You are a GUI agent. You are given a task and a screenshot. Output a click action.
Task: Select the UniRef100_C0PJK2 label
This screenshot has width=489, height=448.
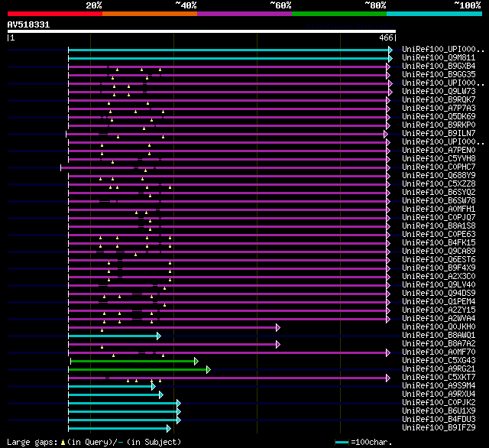(x=439, y=403)
